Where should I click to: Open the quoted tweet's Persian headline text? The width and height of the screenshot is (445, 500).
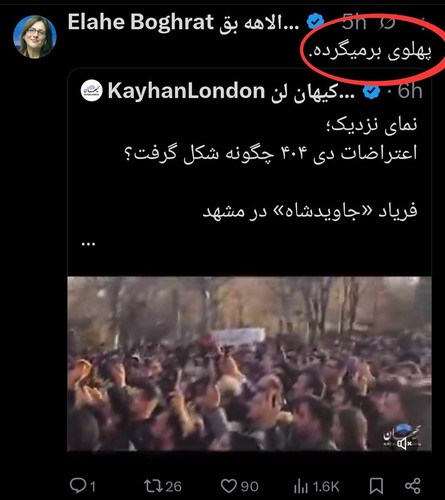pyautogui.click(x=270, y=138)
